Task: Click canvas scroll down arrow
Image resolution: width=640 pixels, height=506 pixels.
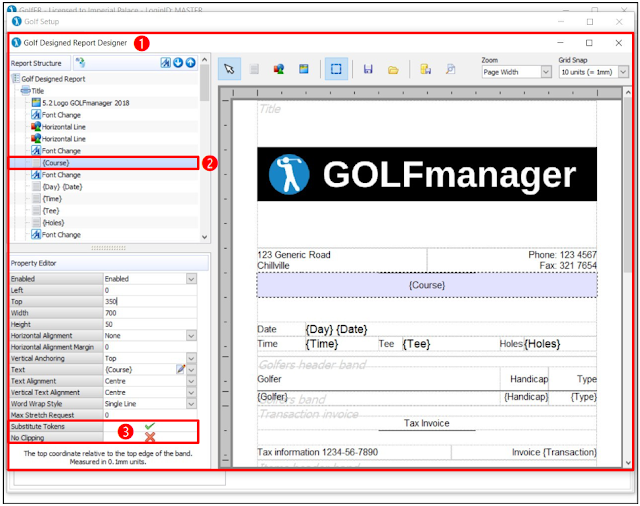Action: coord(628,463)
